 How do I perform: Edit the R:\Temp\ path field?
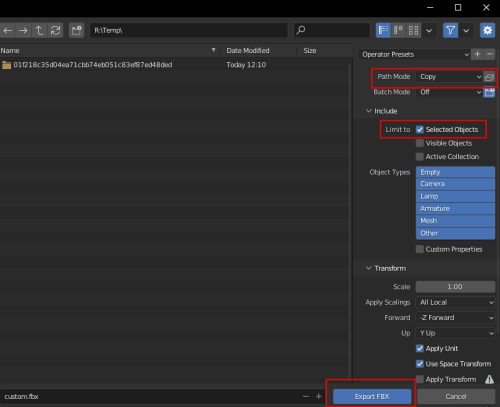(189, 31)
